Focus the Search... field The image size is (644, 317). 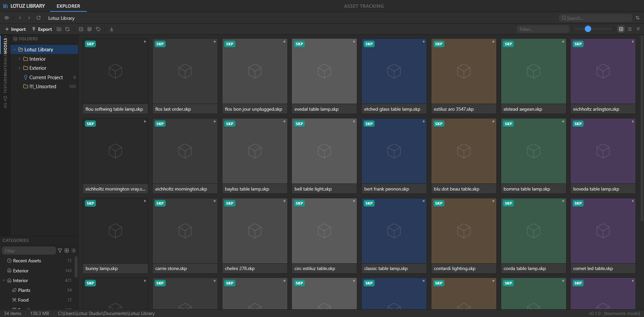(595, 18)
